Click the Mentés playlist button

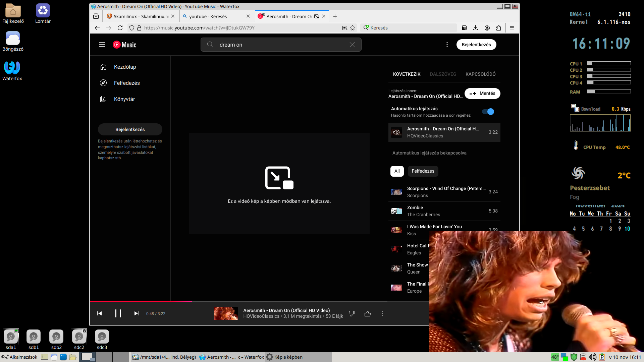482,94
